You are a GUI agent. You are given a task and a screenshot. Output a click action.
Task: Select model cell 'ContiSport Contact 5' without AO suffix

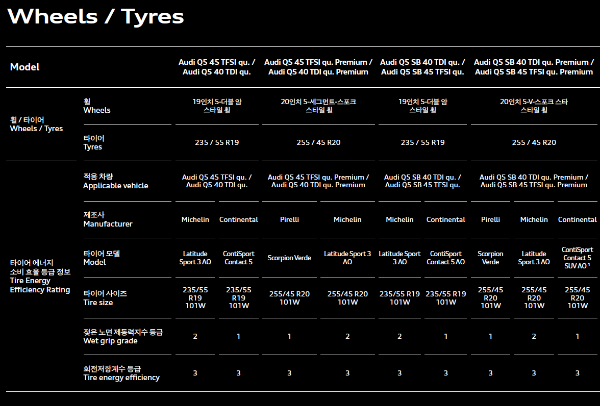238,258
